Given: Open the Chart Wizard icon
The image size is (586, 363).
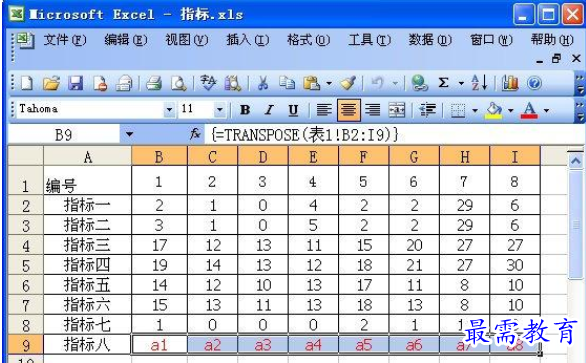Looking at the screenshot, I should point(510,83).
